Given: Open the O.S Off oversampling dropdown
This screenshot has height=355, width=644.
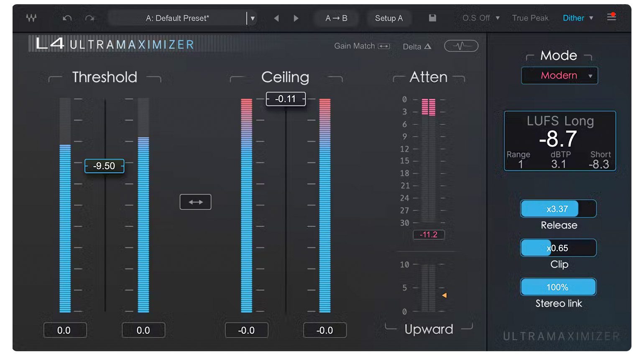Looking at the screenshot, I should click(480, 18).
